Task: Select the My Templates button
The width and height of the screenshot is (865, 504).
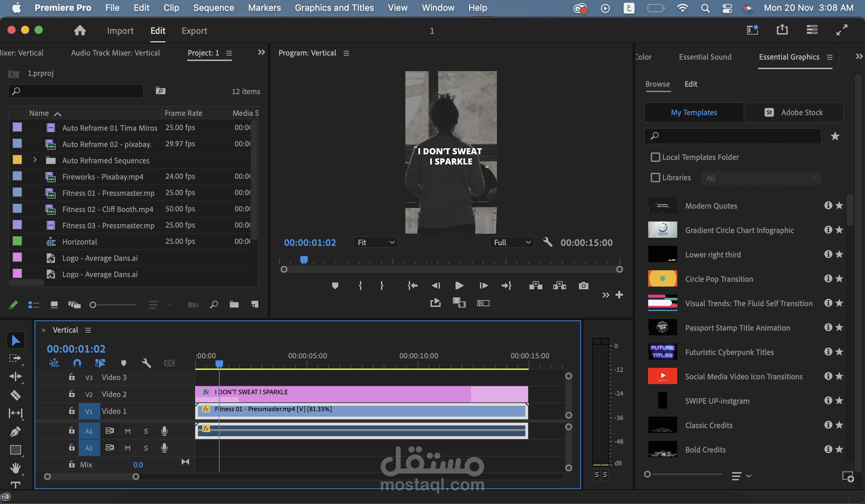Action: [694, 112]
